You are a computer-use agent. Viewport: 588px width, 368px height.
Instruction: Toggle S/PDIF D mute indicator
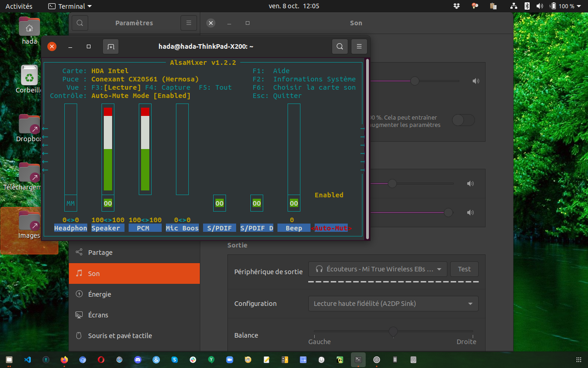(257, 203)
